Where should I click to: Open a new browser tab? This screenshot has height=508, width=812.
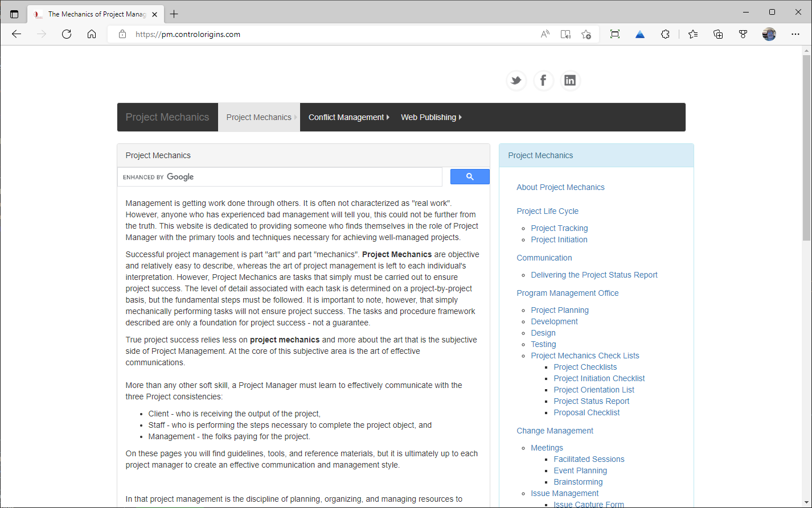[x=174, y=14]
